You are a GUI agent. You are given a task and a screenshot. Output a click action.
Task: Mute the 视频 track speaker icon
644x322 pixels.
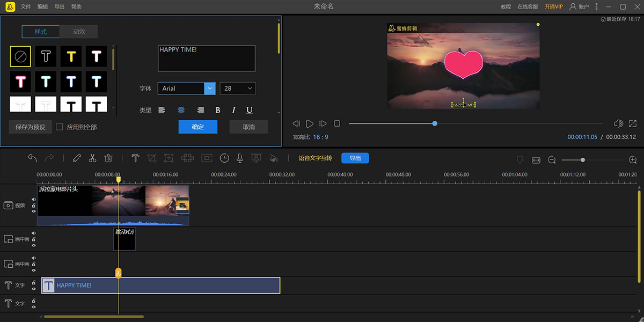34,199
